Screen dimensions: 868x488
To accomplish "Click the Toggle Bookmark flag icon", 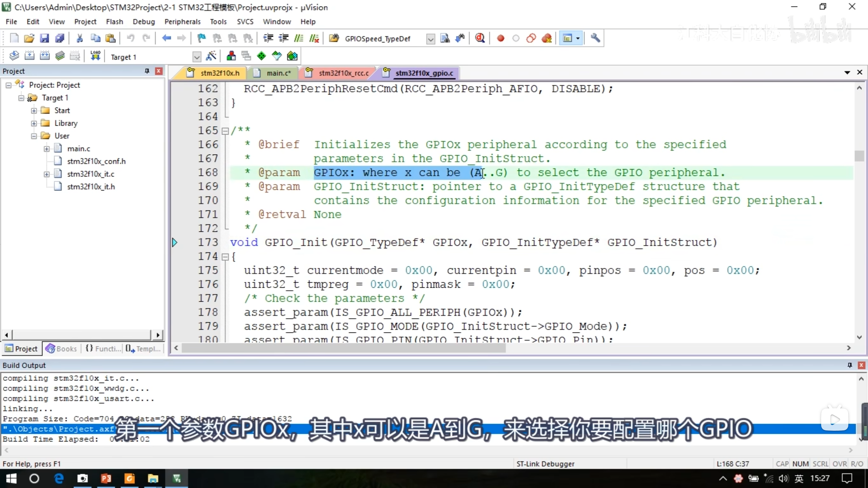I will tap(201, 38).
